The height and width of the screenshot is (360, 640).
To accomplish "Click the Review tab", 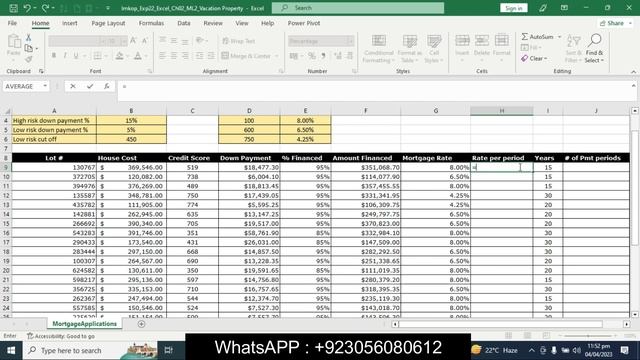I will click(x=213, y=23).
